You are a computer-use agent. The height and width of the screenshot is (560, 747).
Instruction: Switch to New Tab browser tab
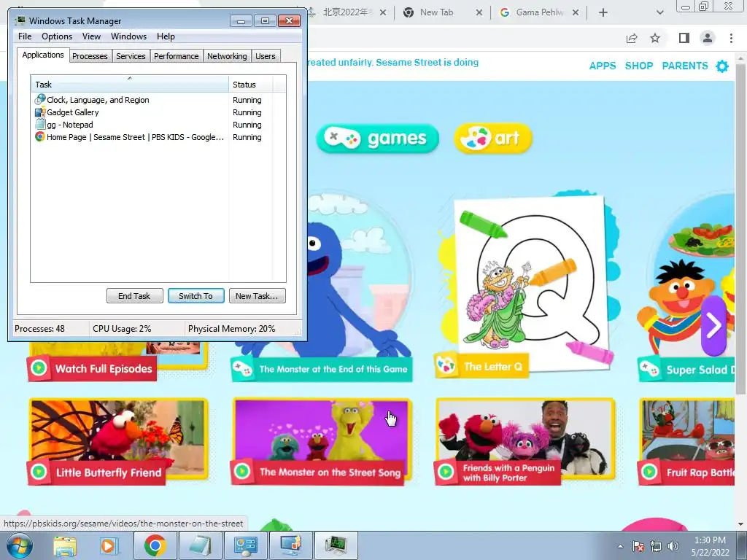(436, 12)
